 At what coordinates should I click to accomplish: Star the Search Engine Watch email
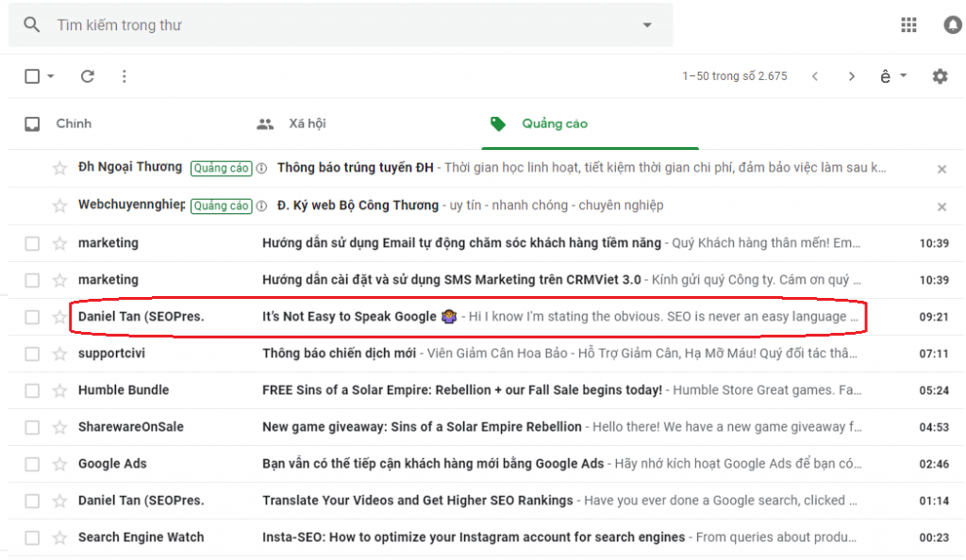click(59, 538)
